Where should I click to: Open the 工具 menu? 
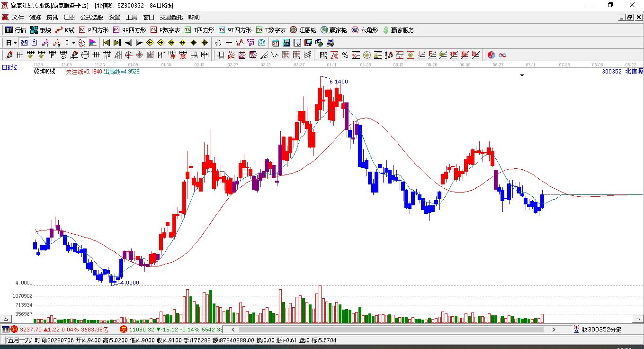(x=132, y=18)
